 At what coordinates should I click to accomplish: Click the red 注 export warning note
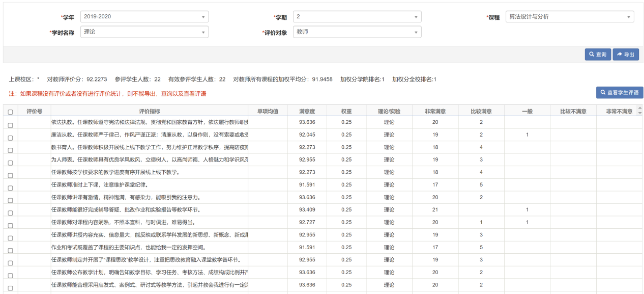(x=108, y=94)
